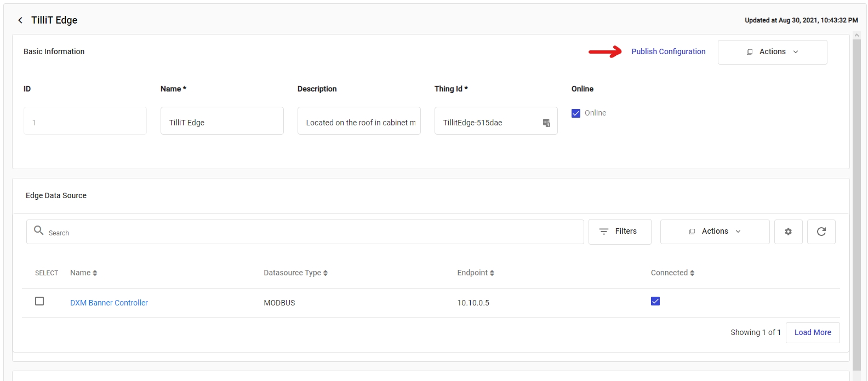
Task: Expand Basic Information Actions dropdown
Action: 772,52
